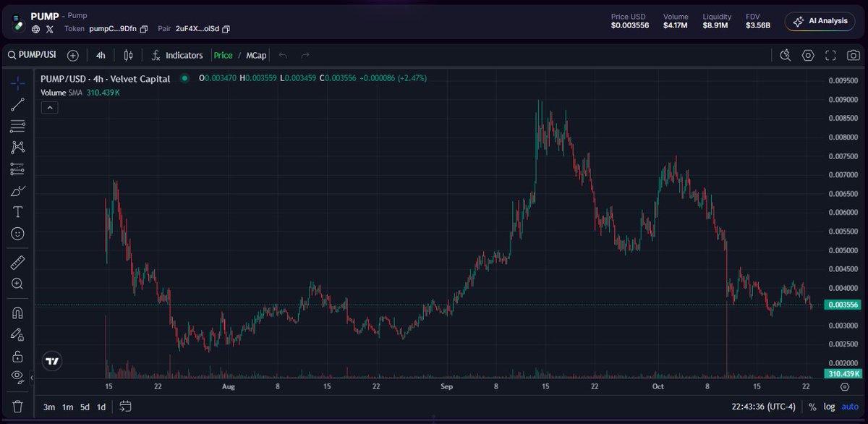Set the range to 1m

[x=68, y=407]
